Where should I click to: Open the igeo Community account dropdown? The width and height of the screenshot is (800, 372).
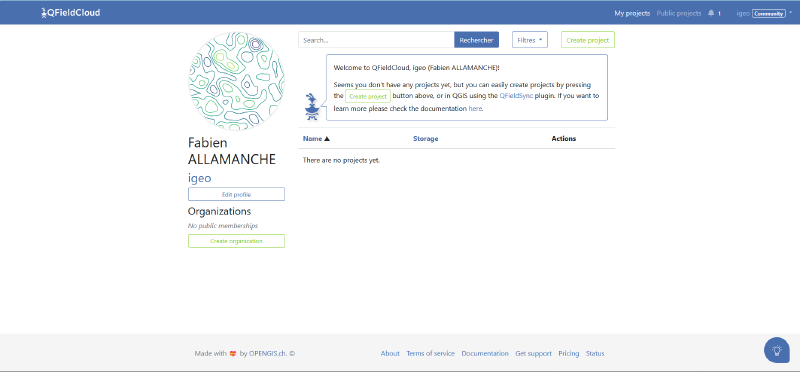(x=764, y=14)
